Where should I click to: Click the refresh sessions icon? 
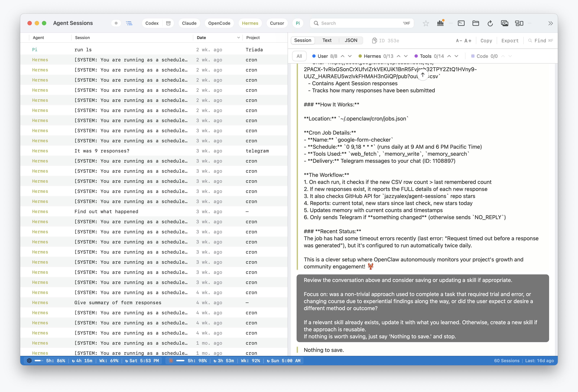(490, 23)
